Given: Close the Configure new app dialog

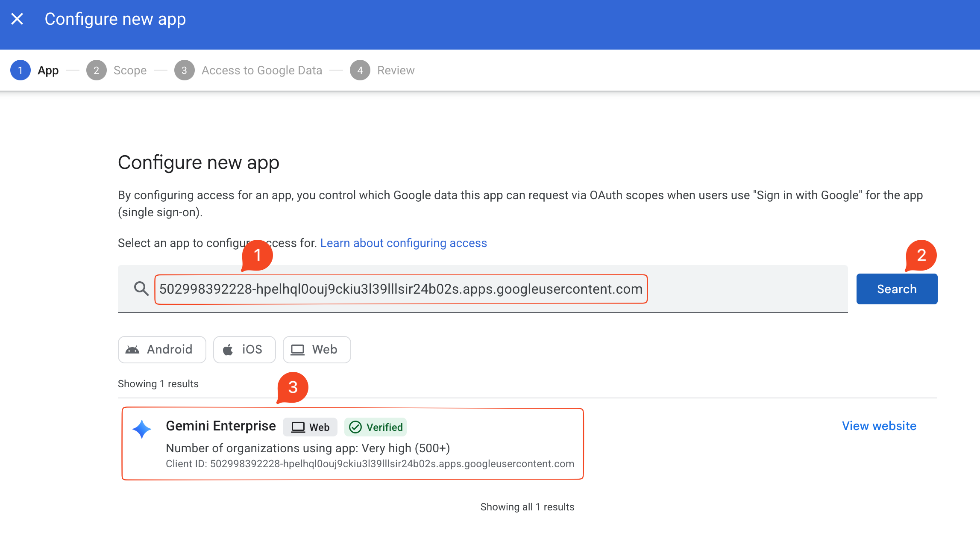Looking at the screenshot, I should [x=17, y=19].
